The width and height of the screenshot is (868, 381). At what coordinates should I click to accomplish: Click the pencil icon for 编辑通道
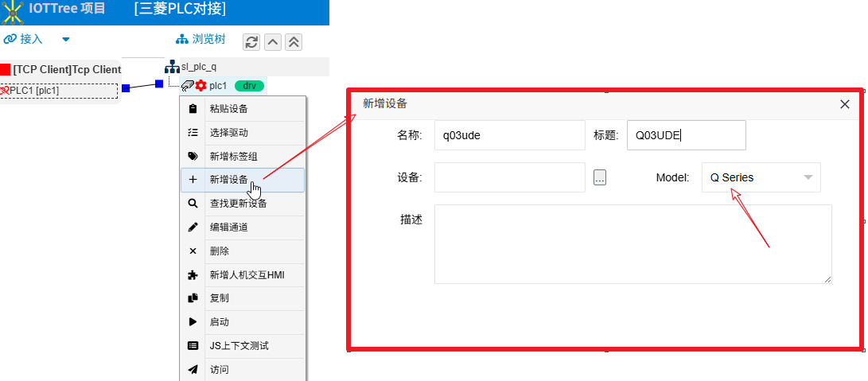tap(193, 227)
